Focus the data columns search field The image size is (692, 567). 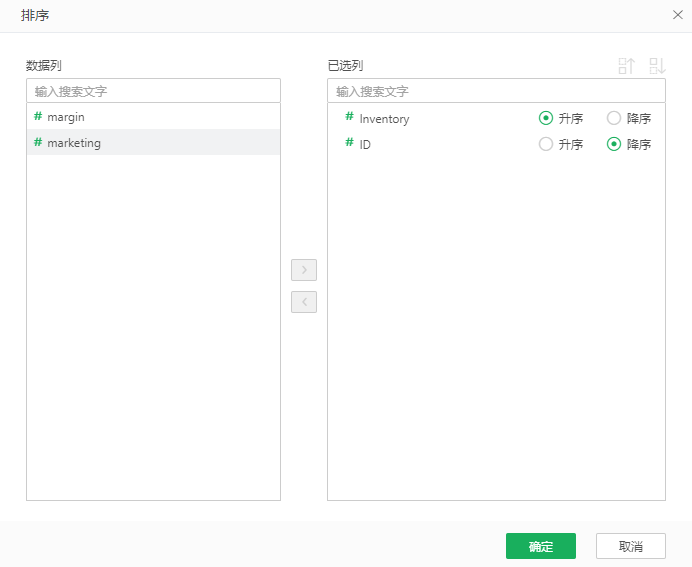[x=153, y=91]
